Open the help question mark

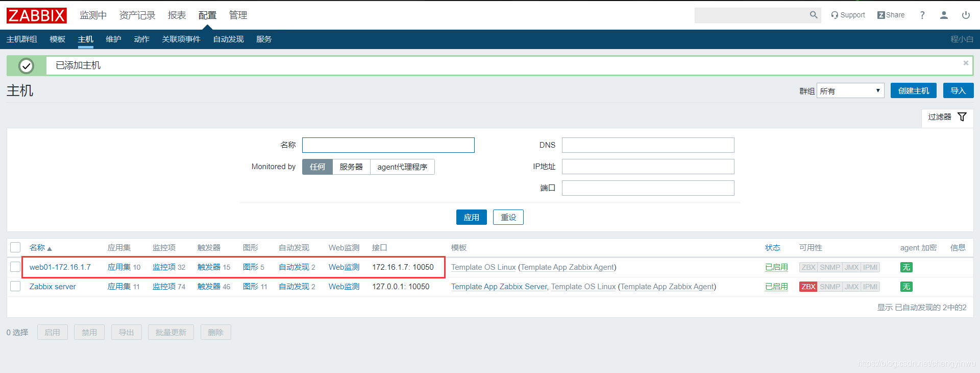click(922, 15)
